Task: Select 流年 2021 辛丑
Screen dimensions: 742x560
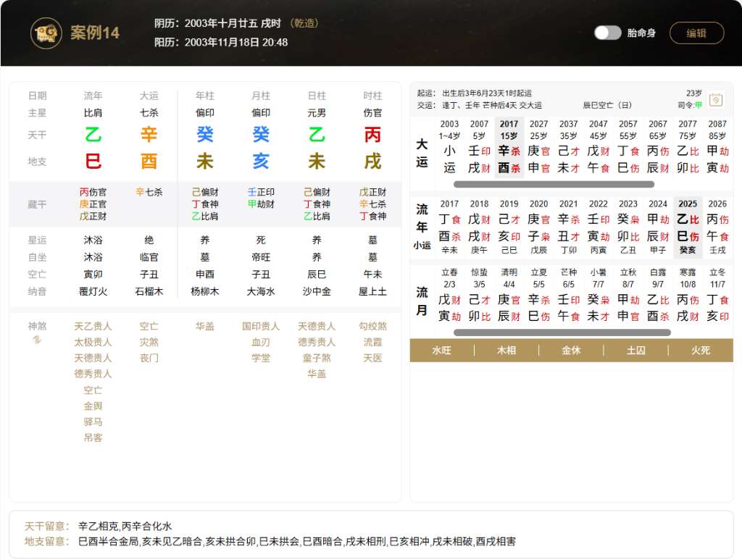Action: (x=568, y=227)
